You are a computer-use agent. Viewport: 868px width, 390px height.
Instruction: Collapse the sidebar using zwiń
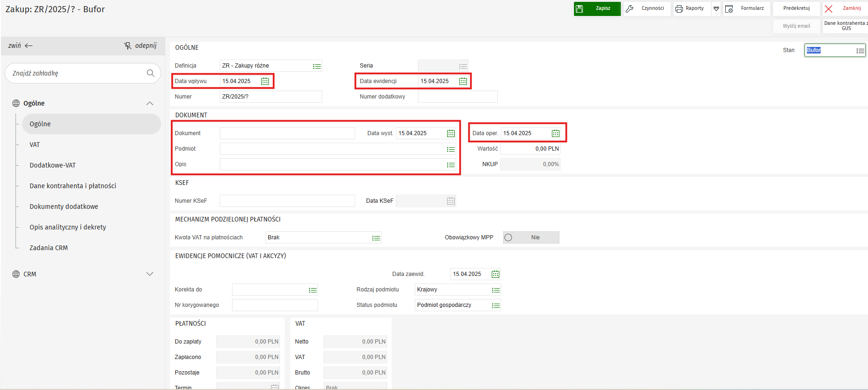pyautogui.click(x=20, y=46)
